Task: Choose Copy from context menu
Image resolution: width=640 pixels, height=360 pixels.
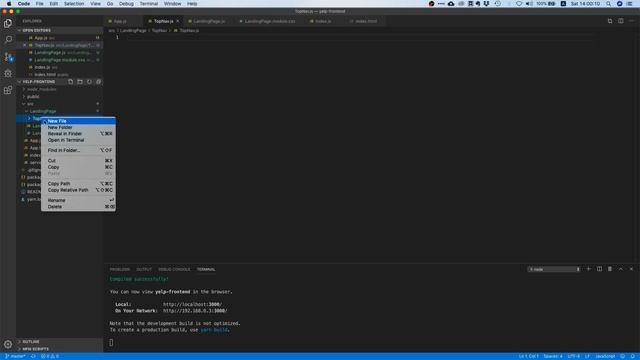Action: 78,167
